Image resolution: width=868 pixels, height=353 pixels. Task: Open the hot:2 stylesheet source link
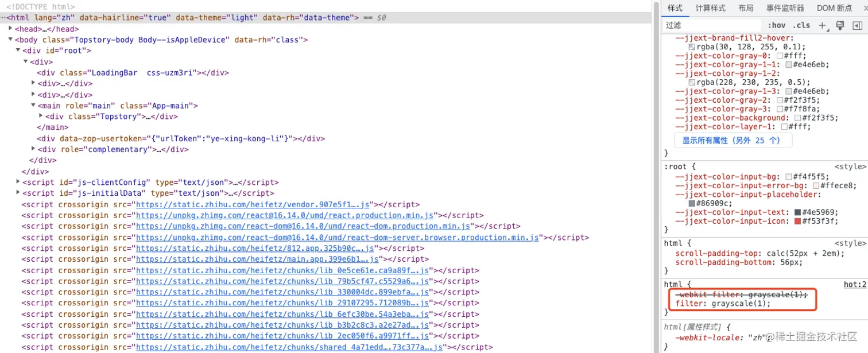click(x=855, y=285)
